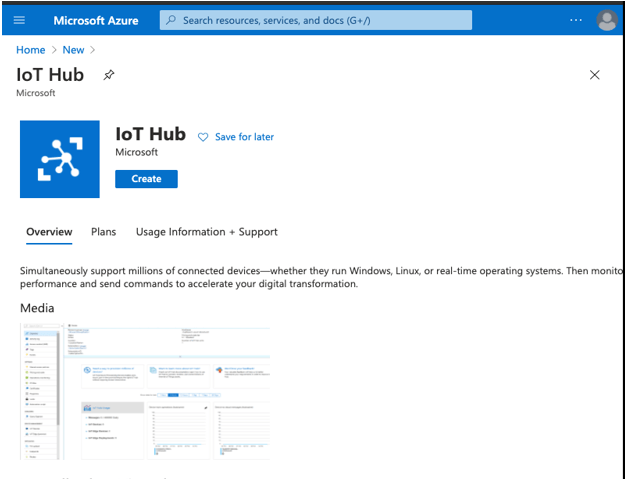The height and width of the screenshot is (479, 625).
Task: Click the IoT Hub product logo
Action: click(x=60, y=159)
